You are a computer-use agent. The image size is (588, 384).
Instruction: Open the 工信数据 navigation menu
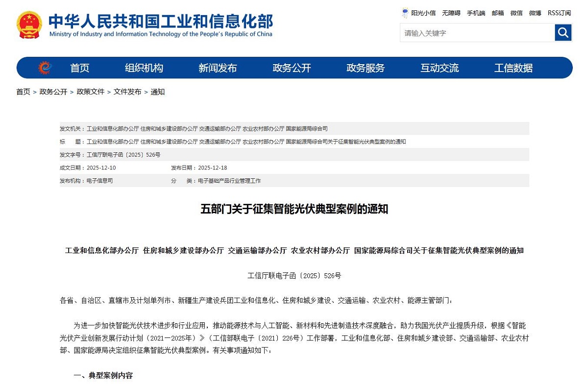pos(513,68)
